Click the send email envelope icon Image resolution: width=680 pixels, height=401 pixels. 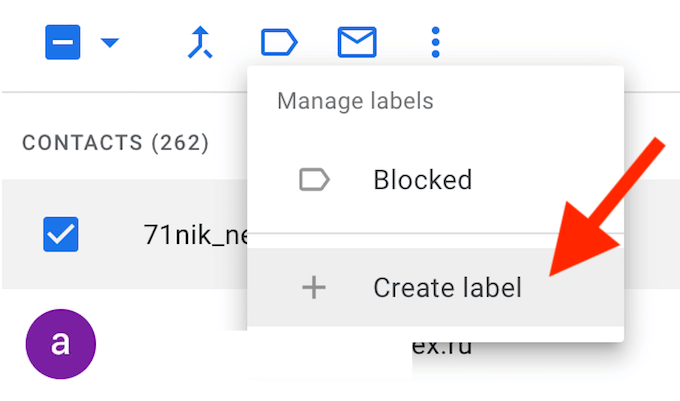(357, 42)
